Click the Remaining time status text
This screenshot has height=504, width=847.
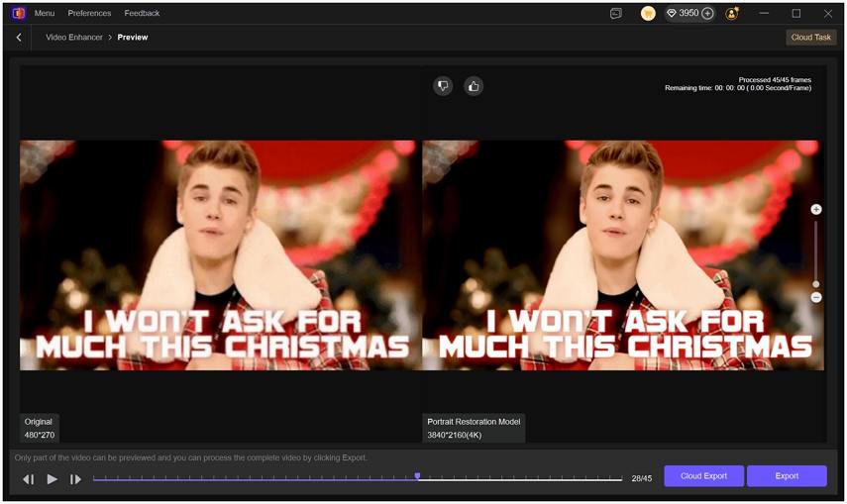tap(738, 88)
